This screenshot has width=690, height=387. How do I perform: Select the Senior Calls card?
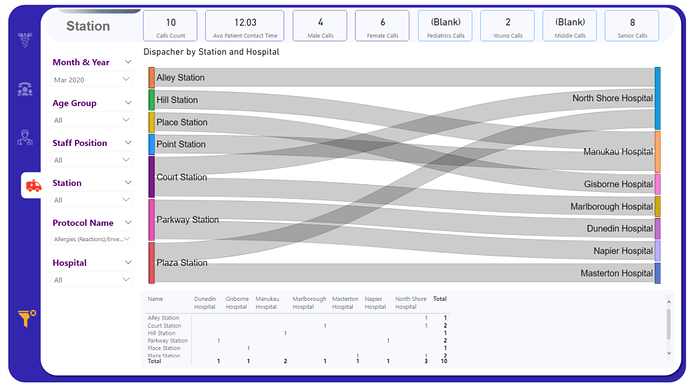[x=632, y=26]
